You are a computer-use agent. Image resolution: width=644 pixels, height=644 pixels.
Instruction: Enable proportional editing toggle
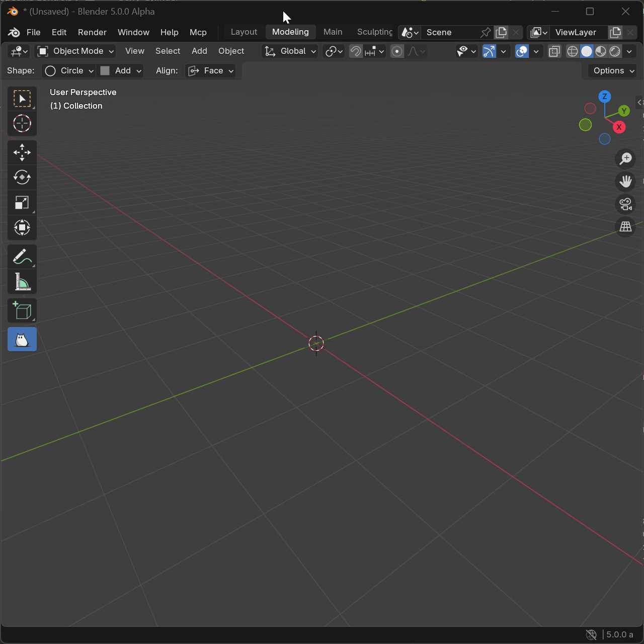coord(397,51)
